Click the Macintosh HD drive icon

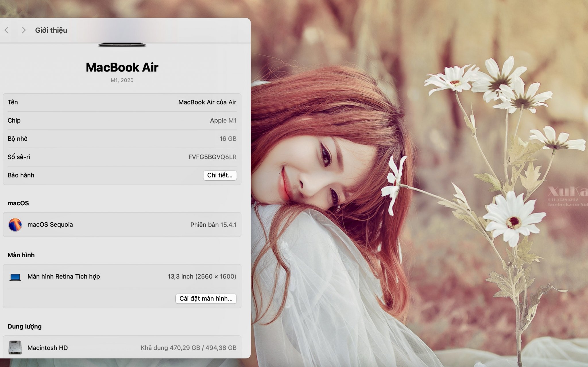(x=15, y=347)
